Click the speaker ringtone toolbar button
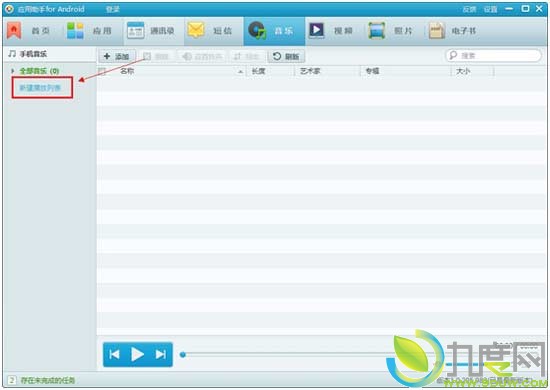This screenshot has width=550, height=390. pyautogui.click(x=202, y=56)
